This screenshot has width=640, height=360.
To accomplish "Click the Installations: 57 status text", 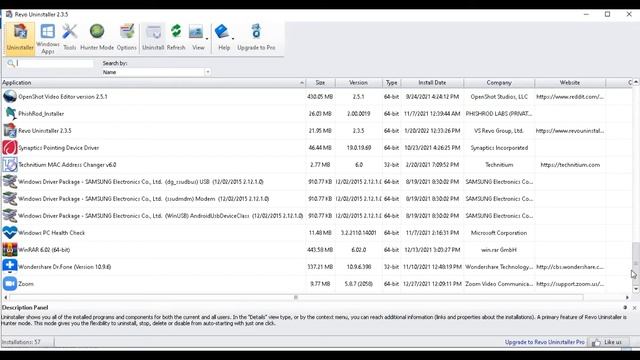I will tap(21, 342).
